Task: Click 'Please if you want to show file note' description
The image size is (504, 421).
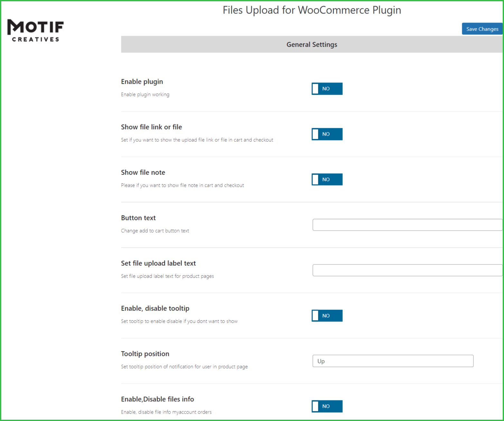Action: pyautogui.click(x=182, y=185)
